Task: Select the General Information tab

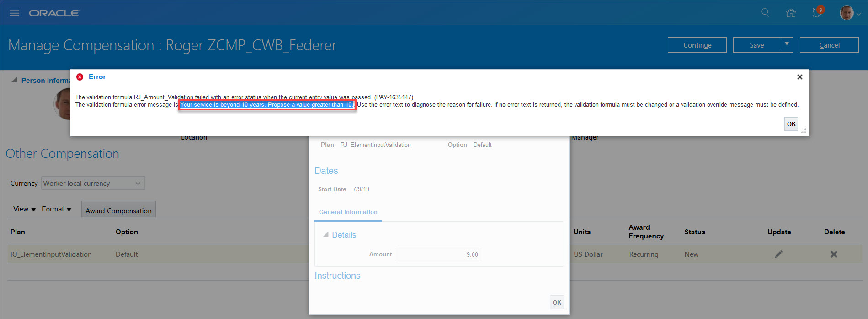Action: click(348, 212)
